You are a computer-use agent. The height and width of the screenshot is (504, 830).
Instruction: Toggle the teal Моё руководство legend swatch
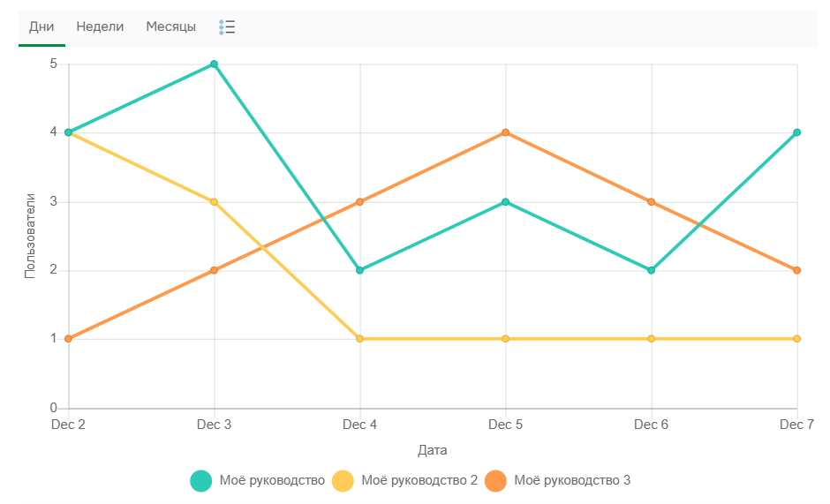pos(201,481)
